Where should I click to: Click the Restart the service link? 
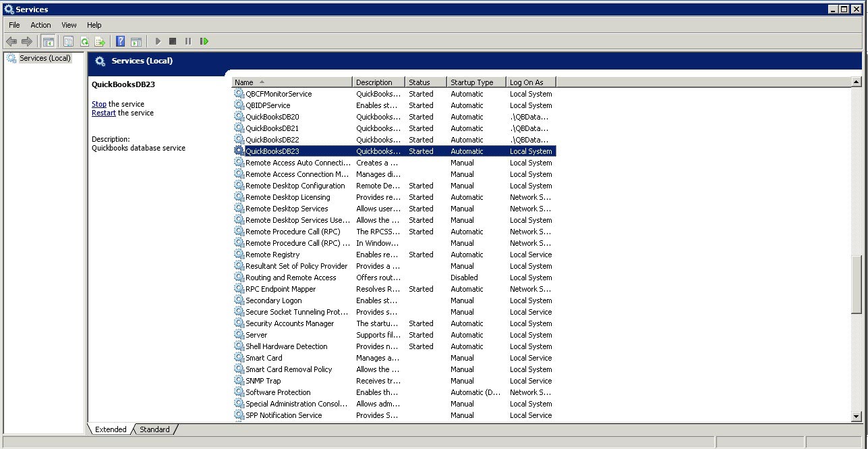pyautogui.click(x=103, y=113)
